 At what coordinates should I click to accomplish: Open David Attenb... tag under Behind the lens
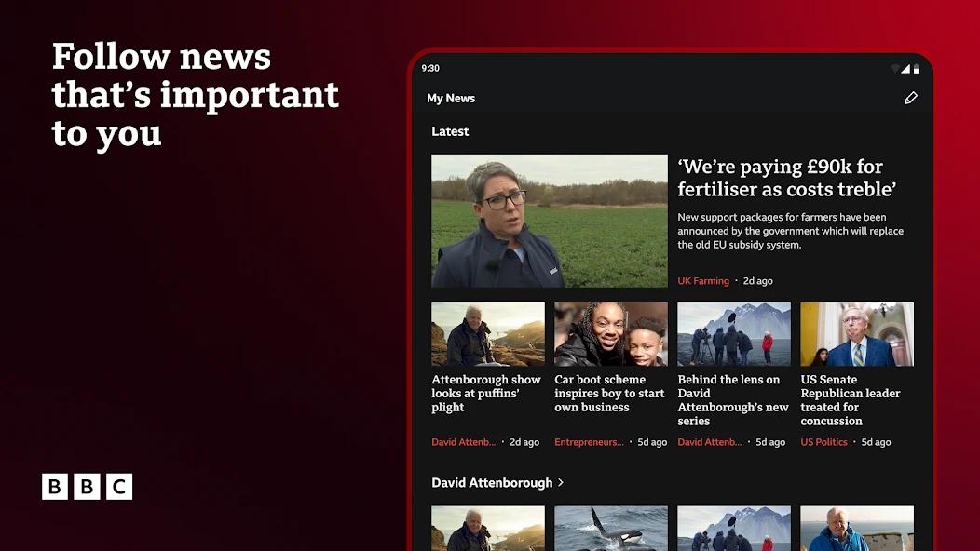click(x=709, y=442)
